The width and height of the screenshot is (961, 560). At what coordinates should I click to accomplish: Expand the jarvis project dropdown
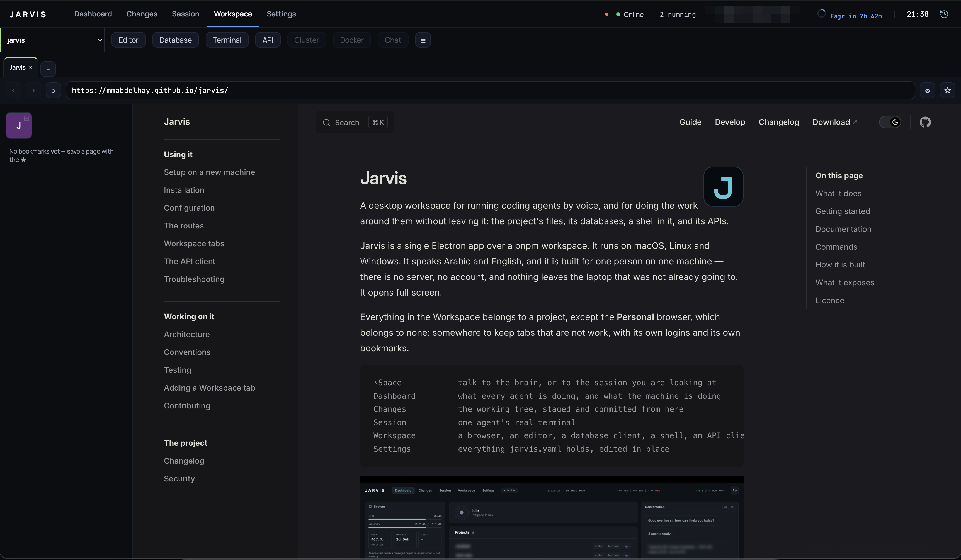tap(53, 40)
